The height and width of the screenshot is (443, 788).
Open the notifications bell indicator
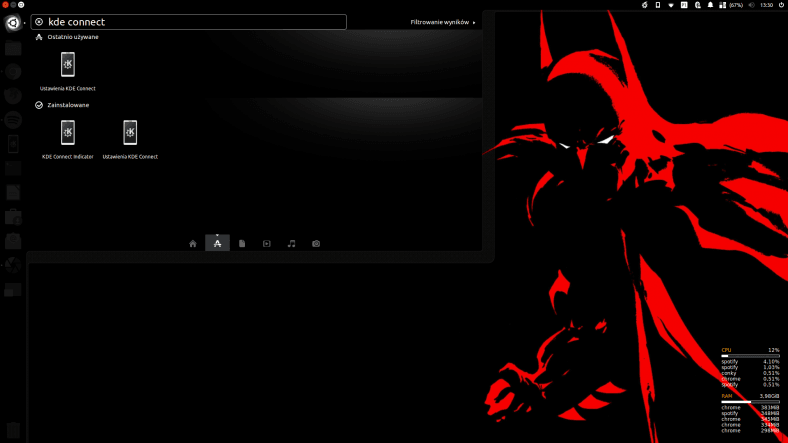710,5
